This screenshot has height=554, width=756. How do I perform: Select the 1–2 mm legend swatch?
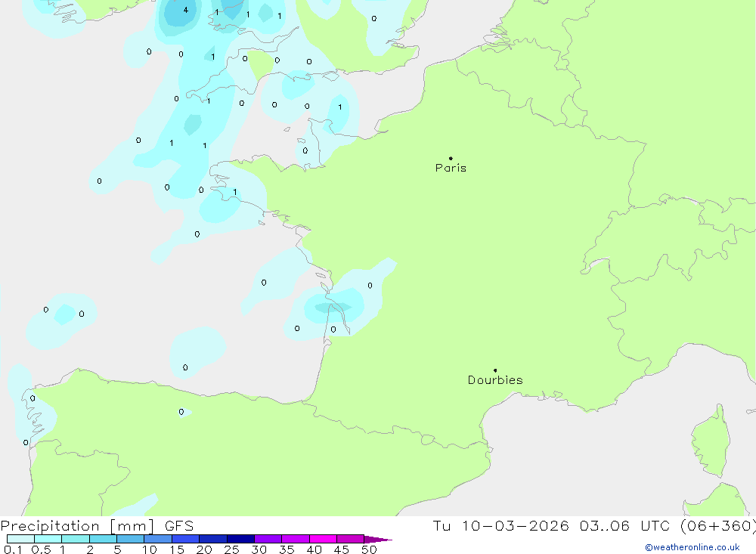(76, 539)
